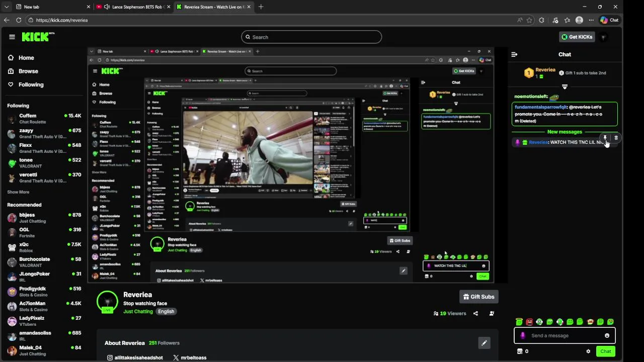Click the purple microphone badge in message box
The width and height of the screenshot is (644, 362).
click(523, 335)
